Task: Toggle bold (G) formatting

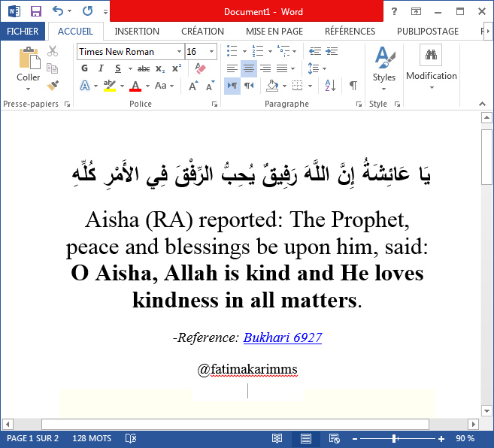Action: click(x=84, y=68)
